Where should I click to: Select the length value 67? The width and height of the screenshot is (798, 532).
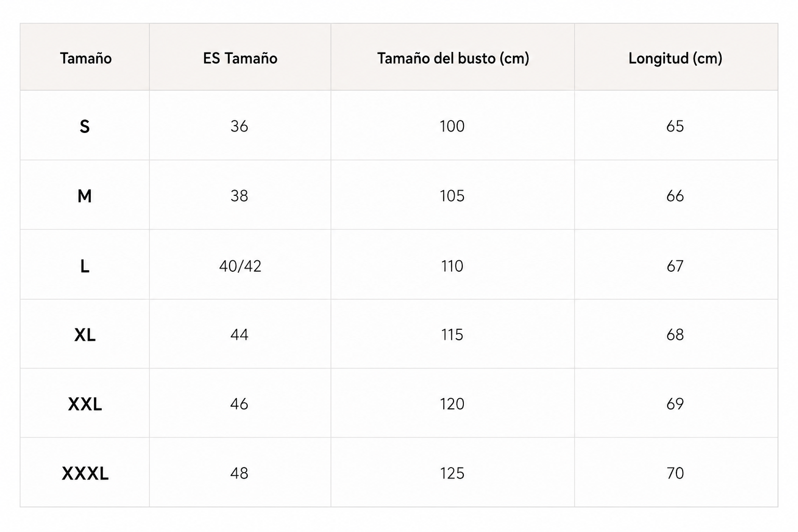click(x=675, y=266)
